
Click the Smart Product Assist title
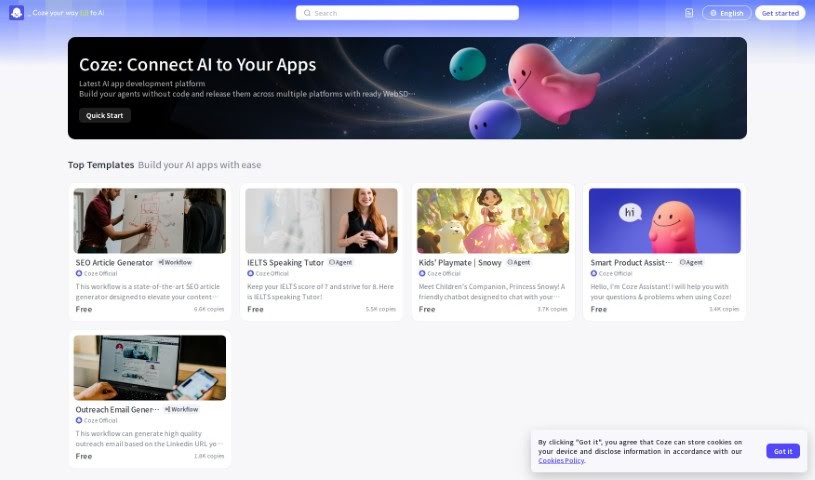[631, 263]
